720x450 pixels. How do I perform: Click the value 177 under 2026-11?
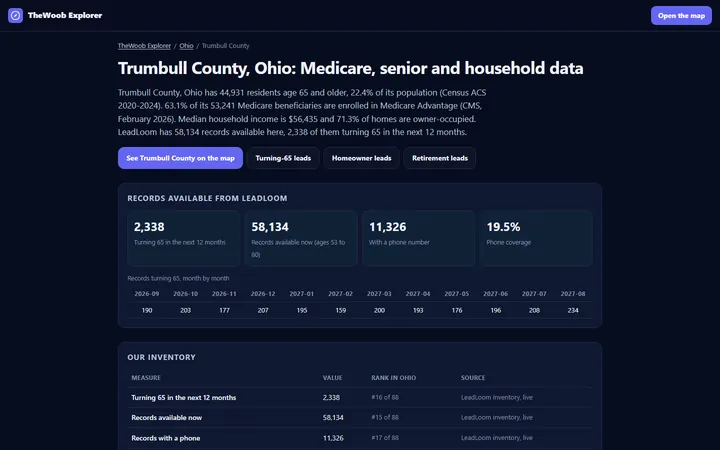click(224, 310)
